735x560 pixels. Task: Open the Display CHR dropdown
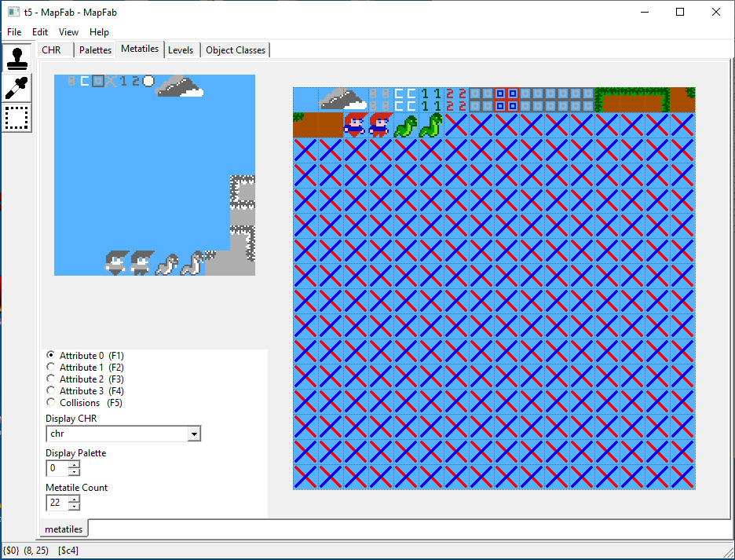[194, 433]
